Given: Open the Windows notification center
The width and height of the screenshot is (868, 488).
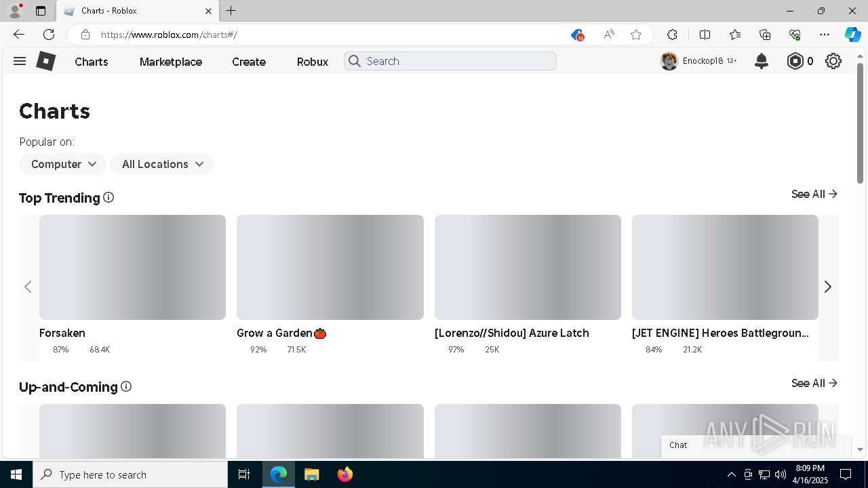Looking at the screenshot, I should 846,474.
